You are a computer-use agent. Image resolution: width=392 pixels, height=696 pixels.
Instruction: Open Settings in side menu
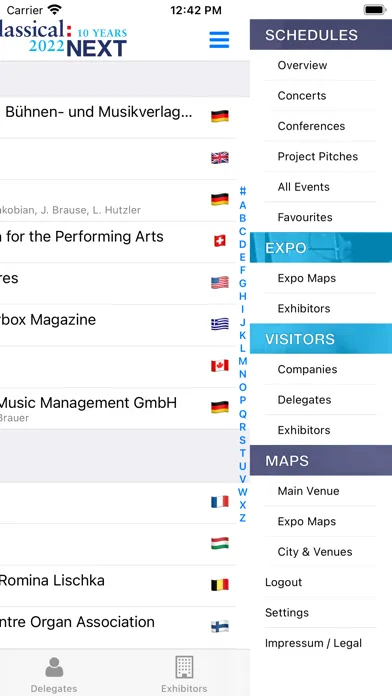[x=286, y=613]
